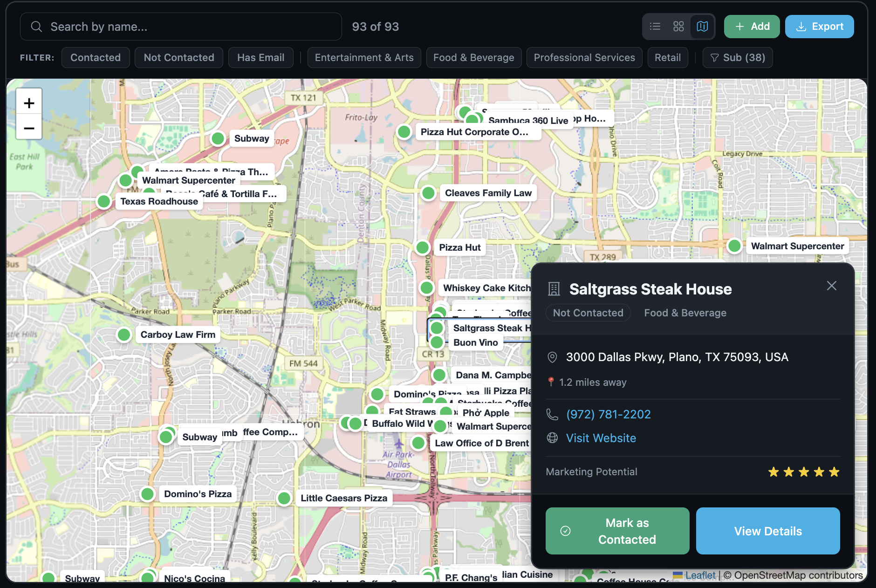Viewport: 876px width, 588px height.
Task: Click the Saltgrass address text
Action: click(677, 357)
